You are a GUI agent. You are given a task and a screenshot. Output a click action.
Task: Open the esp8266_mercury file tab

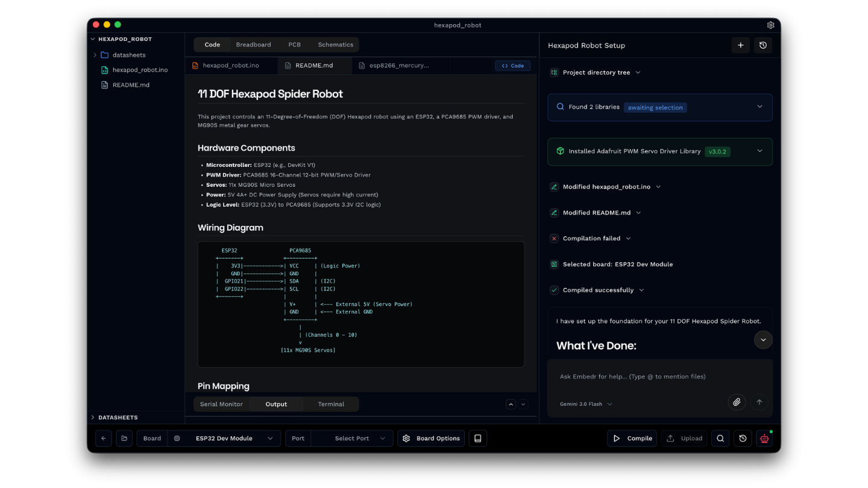coord(400,65)
